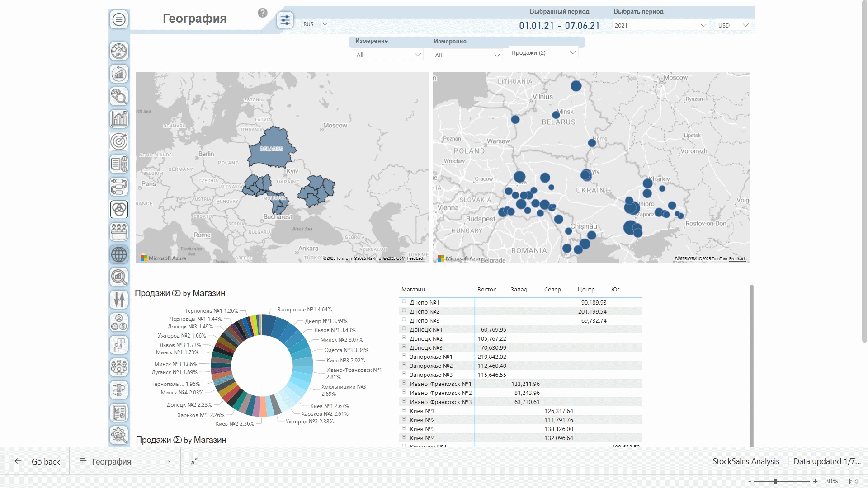The image size is (868, 488).
Task: Expand the Киев №2 table row
Action: (x=404, y=419)
